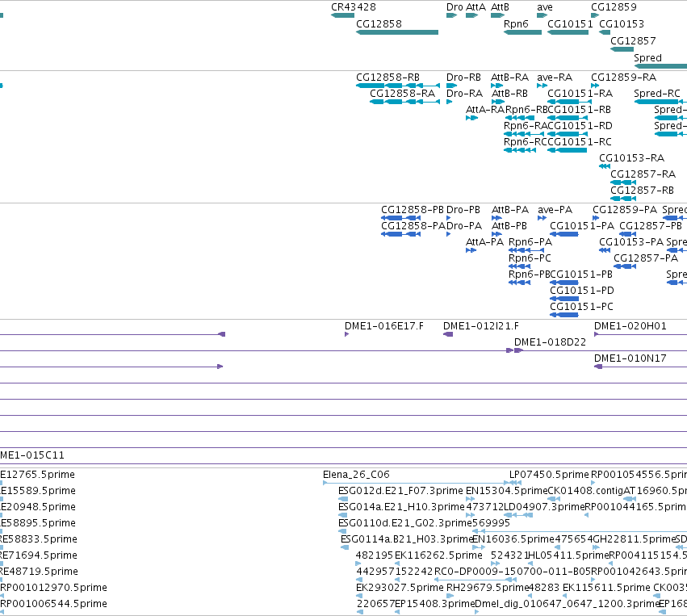This screenshot has height=616, width=687.
Task: Select the CG12857-RB transcript label
Action: tap(642, 191)
